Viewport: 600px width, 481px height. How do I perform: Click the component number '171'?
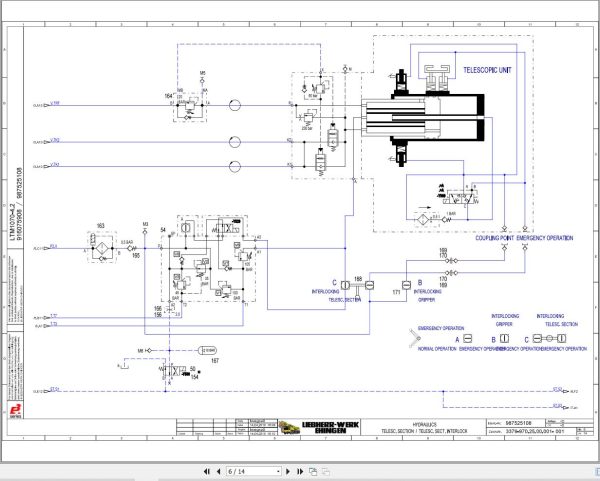coord(396,292)
